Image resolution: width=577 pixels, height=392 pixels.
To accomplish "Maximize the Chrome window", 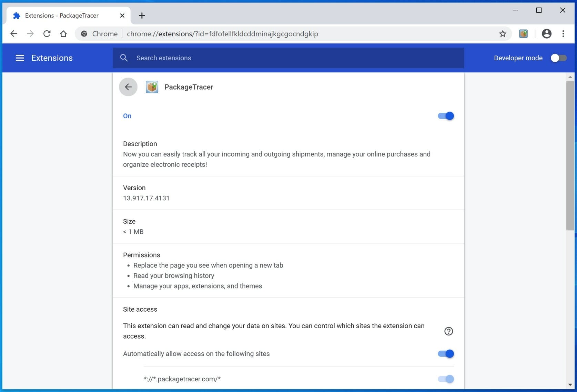I will 539,10.
